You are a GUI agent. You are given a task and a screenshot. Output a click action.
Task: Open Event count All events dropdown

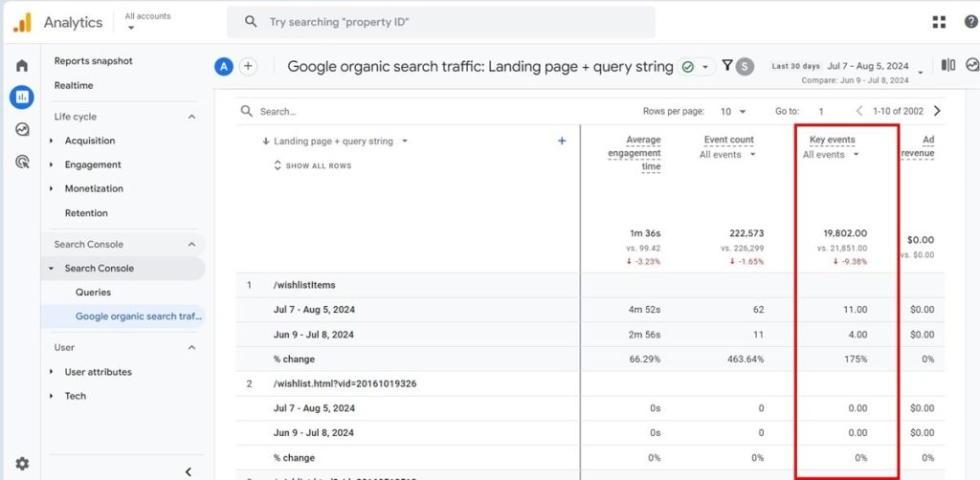(x=727, y=155)
